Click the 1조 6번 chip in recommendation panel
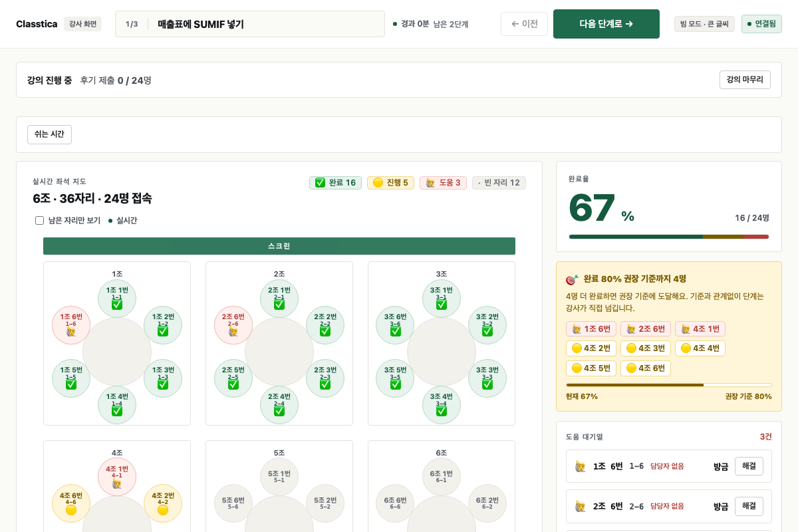This screenshot has width=798, height=532. click(x=591, y=329)
